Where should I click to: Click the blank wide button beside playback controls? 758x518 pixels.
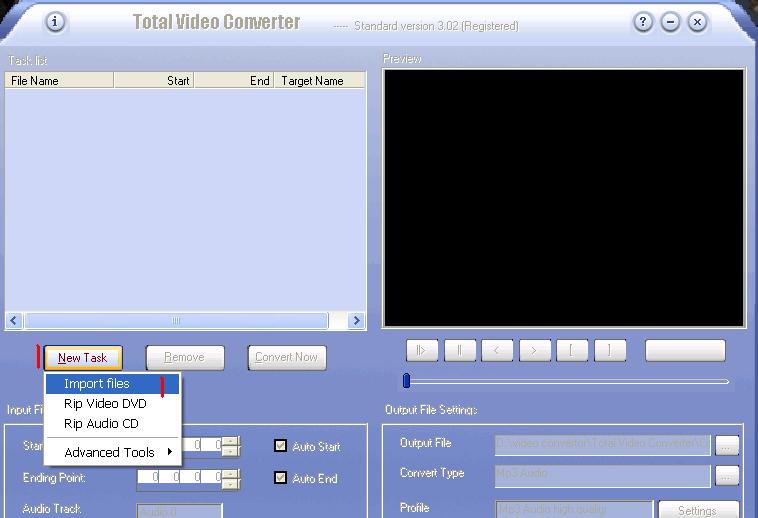pyautogui.click(x=685, y=350)
